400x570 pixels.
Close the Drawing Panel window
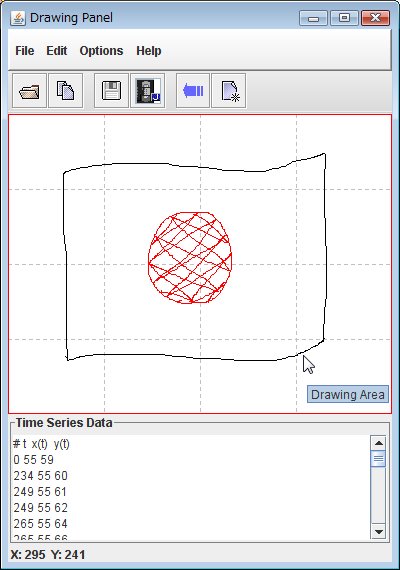pyautogui.click(x=375, y=18)
